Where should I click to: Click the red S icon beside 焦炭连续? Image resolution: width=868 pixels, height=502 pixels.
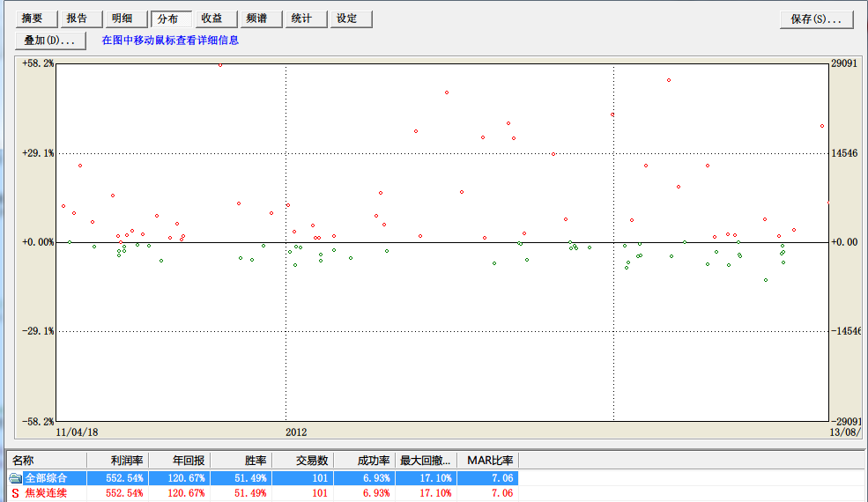pyautogui.click(x=16, y=493)
